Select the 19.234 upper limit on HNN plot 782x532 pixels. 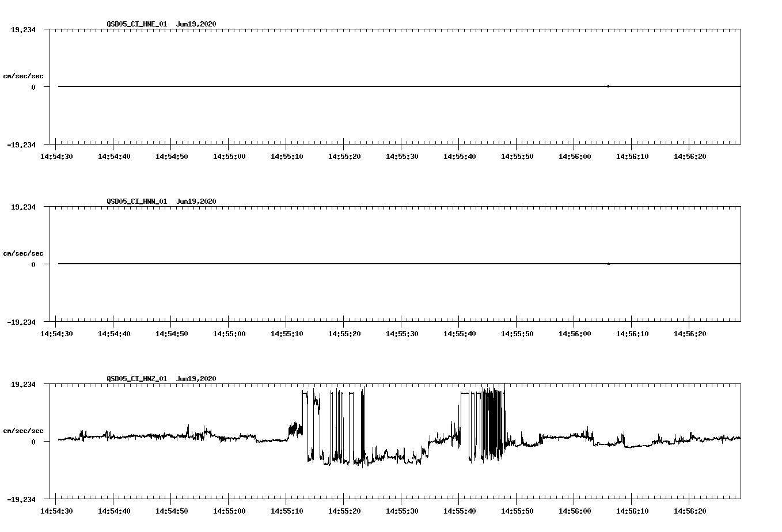(23, 207)
